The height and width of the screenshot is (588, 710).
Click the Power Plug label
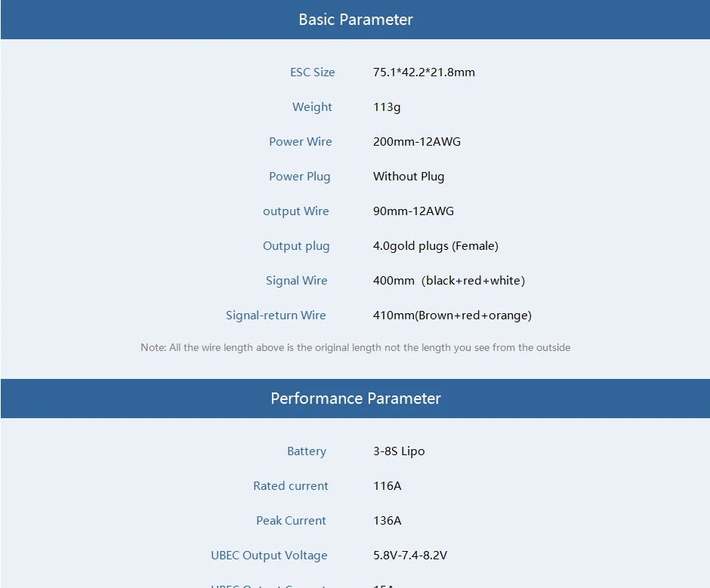coord(299,177)
